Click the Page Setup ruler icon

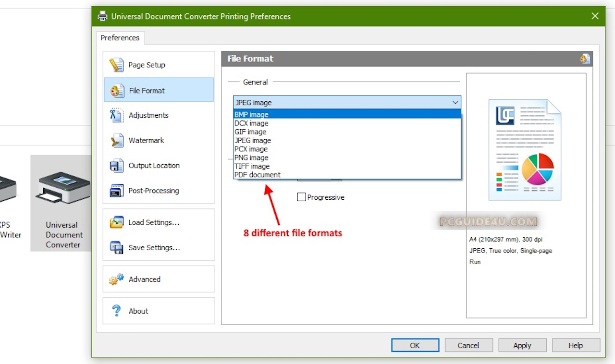116,65
